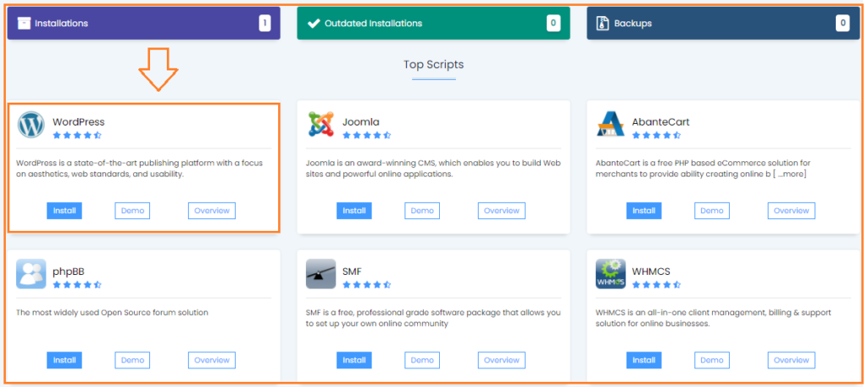Open the Joomla Demo
This screenshot has width=868, height=387.
(422, 210)
